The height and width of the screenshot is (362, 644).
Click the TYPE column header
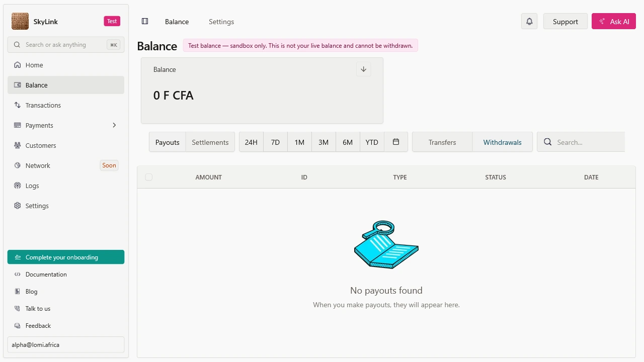coord(400,177)
